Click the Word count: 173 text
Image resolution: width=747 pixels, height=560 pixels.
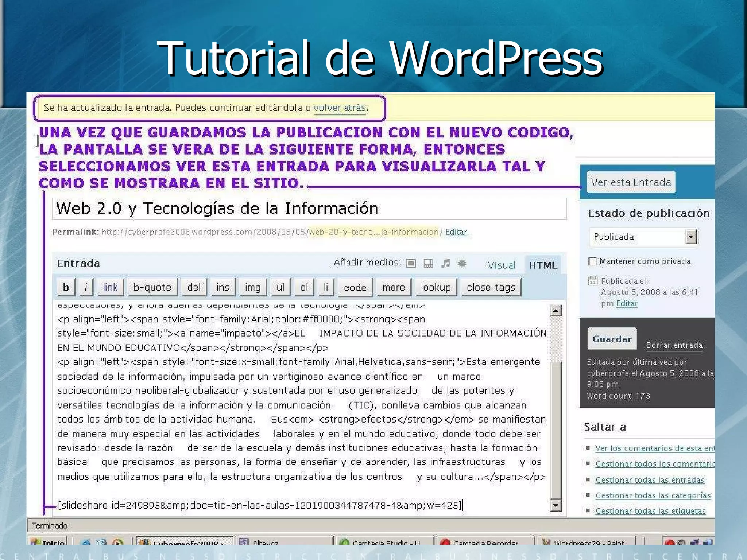(618, 396)
